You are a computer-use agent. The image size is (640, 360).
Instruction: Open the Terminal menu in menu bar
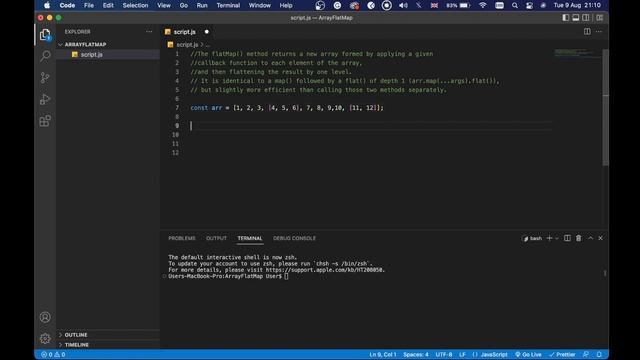(228, 5)
